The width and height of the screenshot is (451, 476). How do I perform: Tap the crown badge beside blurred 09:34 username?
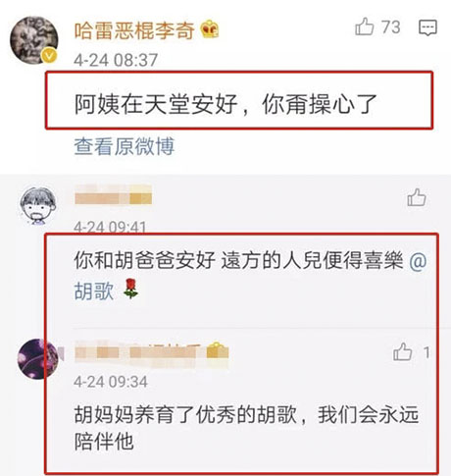click(218, 351)
